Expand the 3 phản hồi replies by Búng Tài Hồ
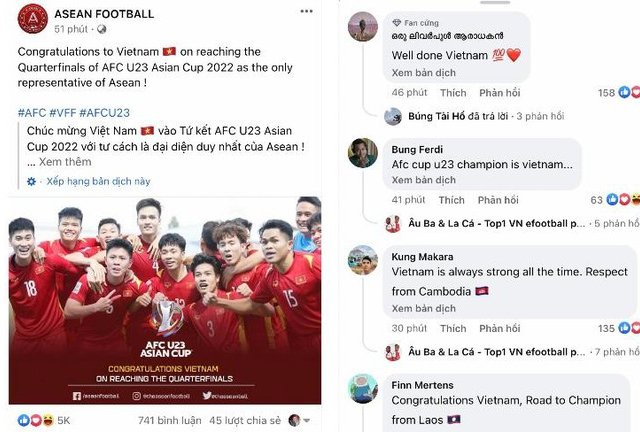640x432 pixels. coord(540,116)
